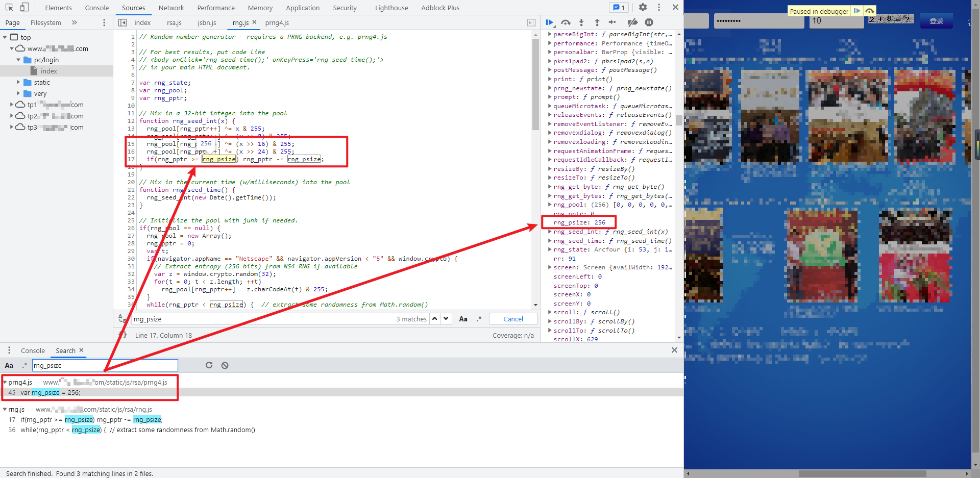Image resolution: width=980 pixels, height=478 pixels.
Task: Toggle match case in editor find bar
Action: [x=463, y=319]
